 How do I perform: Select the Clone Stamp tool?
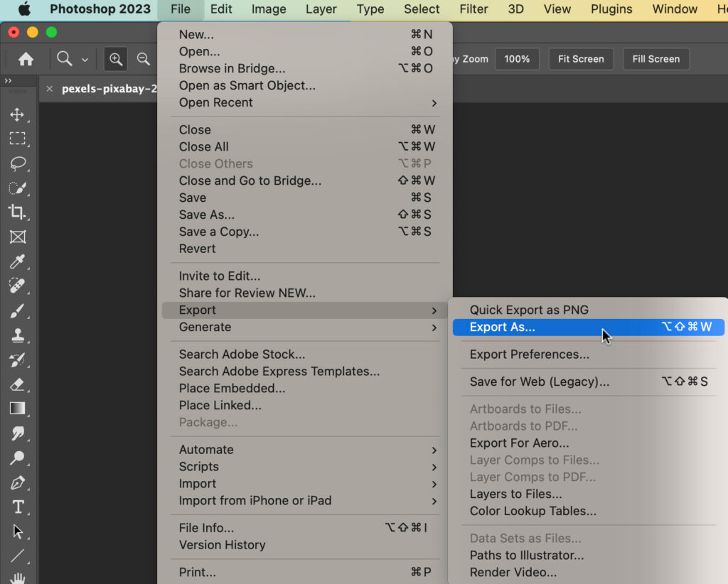pyautogui.click(x=17, y=335)
